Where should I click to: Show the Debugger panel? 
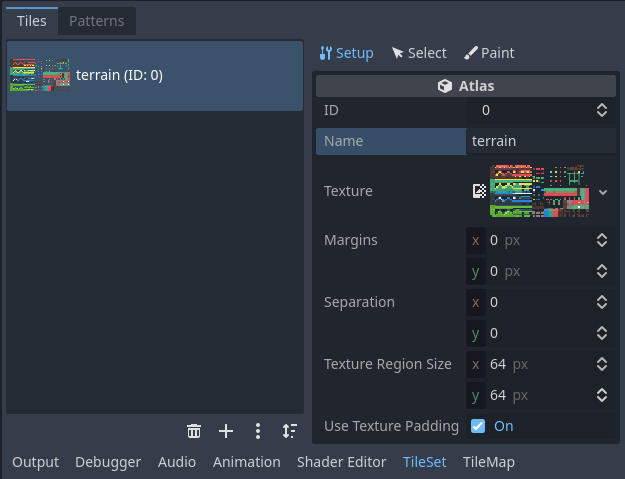click(x=108, y=462)
